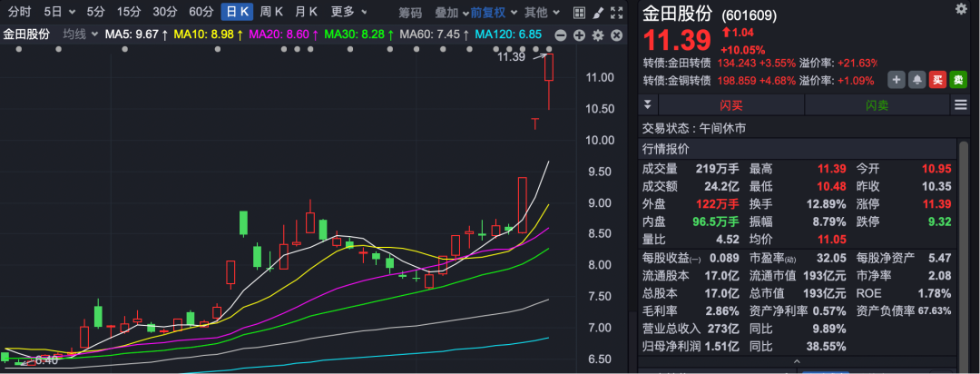
Task: Expand the bottom chevron under quote table
Action: point(797,361)
